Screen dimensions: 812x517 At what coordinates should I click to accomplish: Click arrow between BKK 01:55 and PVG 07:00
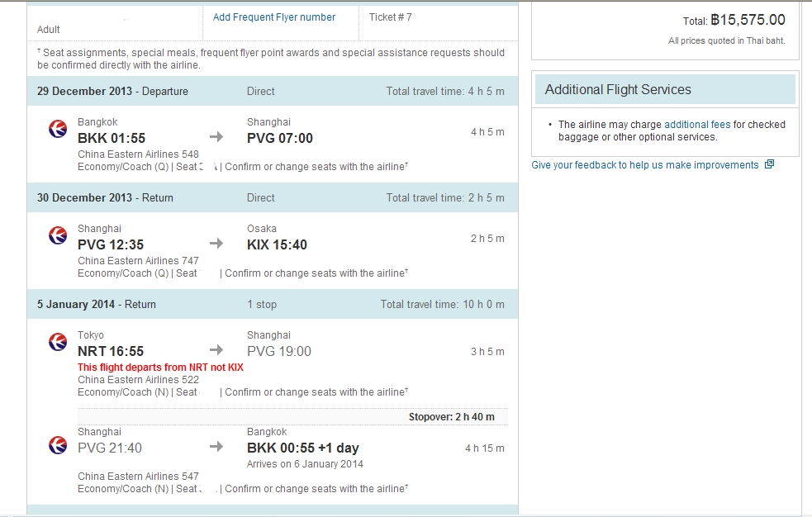coord(216,137)
